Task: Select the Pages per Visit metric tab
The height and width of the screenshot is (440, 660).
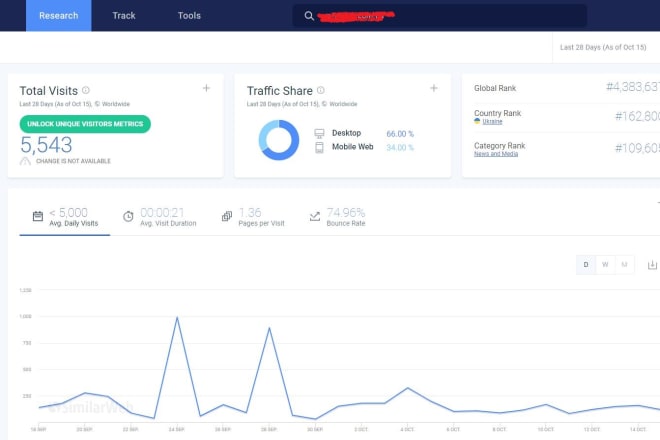Action: 254,216
